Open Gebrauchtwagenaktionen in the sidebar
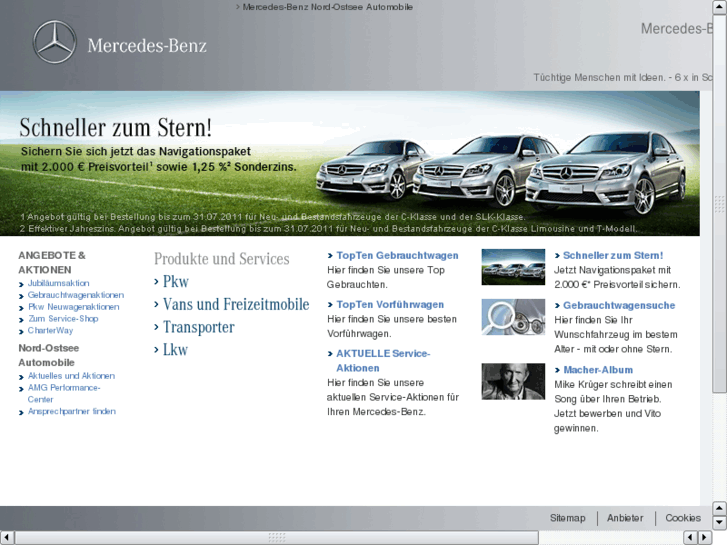This screenshot has height=545, width=727. [x=76, y=295]
